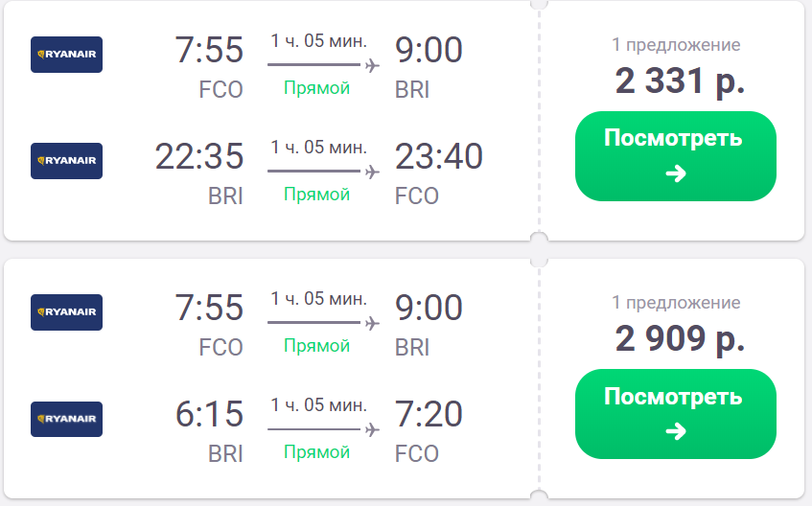
Task: Click Ryanair logo of outbound flight in 2 909 р. offer
Action: [x=66, y=312]
